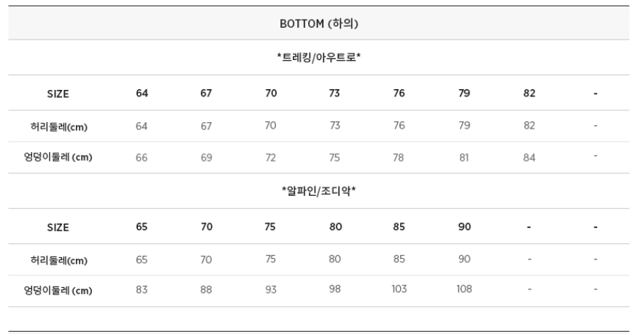The height and width of the screenshot is (334, 644).
Task: Click the 엉덩이둘레 (cm) label in the 알파인/조디악 table
Action: tap(58, 290)
